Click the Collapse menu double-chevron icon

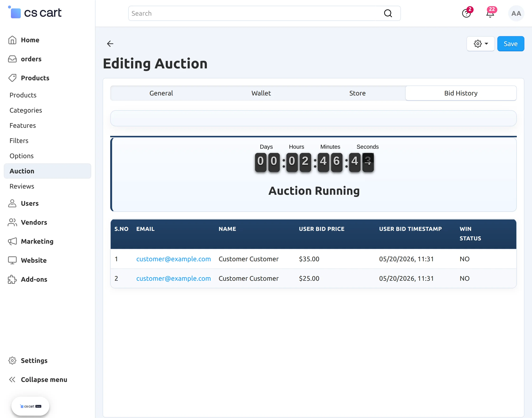(12, 380)
